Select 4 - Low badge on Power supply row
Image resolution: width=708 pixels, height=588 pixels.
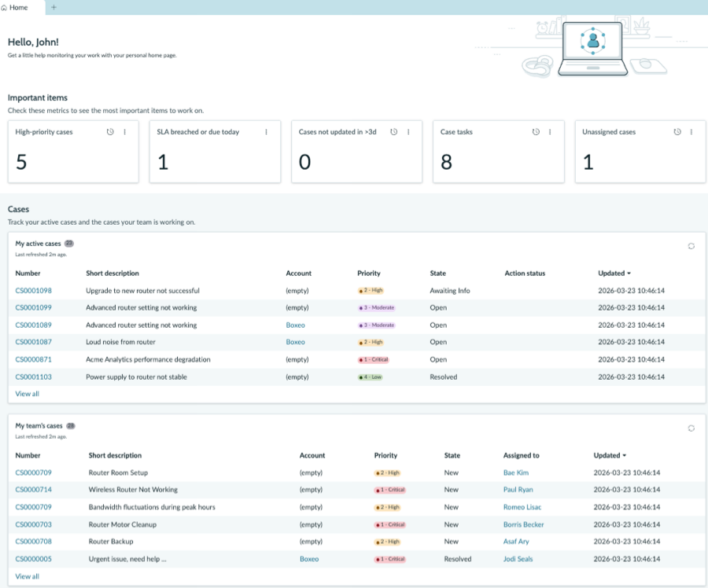coord(371,377)
